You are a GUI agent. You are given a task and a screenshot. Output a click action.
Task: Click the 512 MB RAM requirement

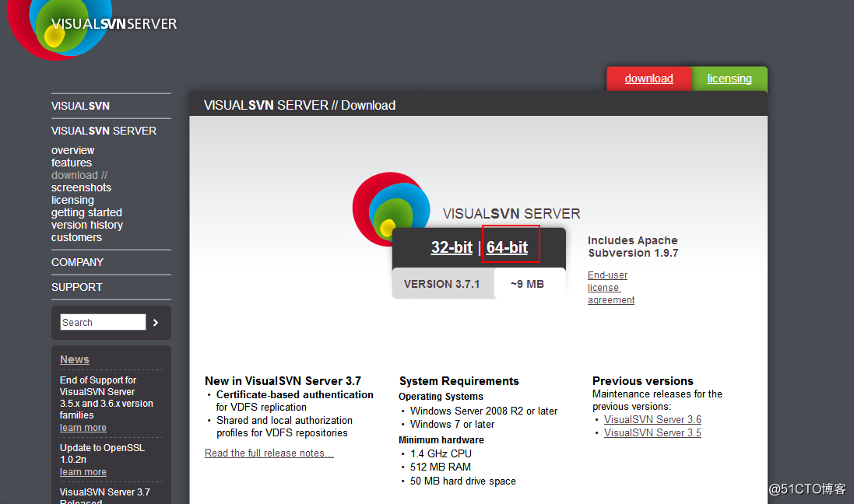click(441, 467)
